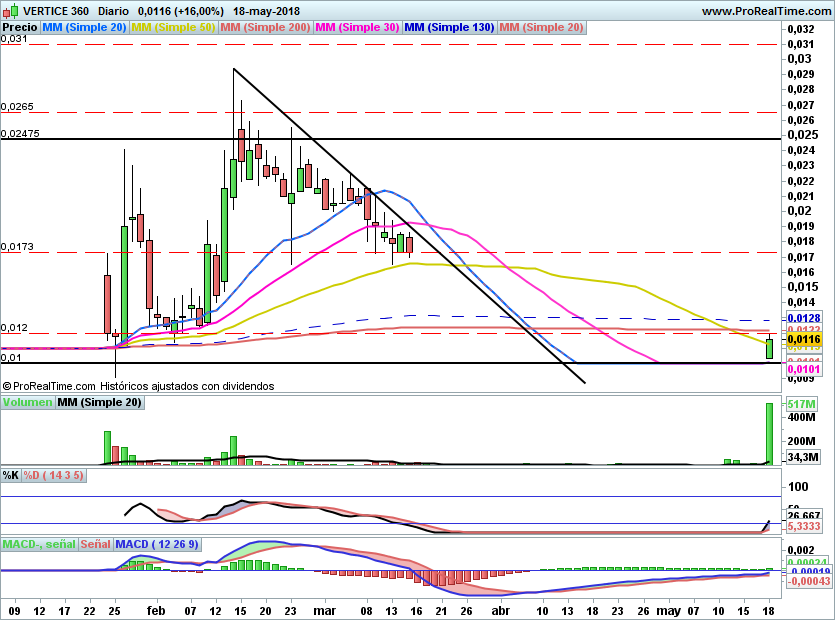Open the %D ( 14 3 5) label
The width and height of the screenshot is (835, 620).
pos(53,475)
